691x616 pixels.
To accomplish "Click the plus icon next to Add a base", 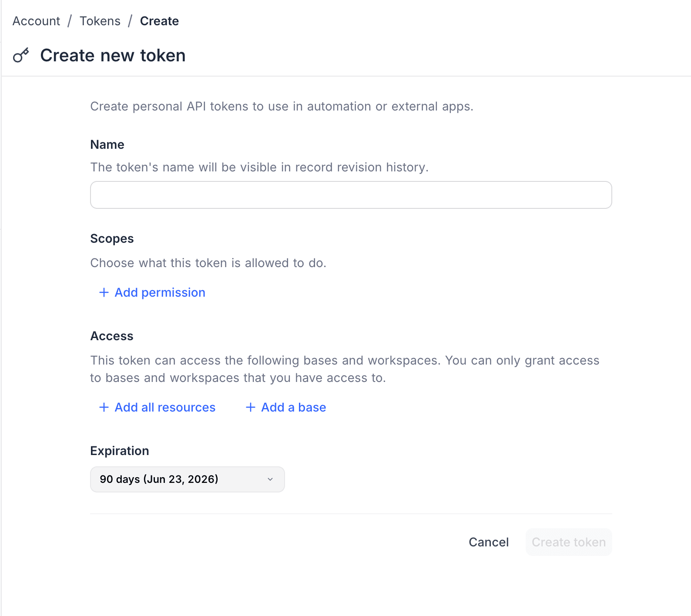I will (250, 407).
